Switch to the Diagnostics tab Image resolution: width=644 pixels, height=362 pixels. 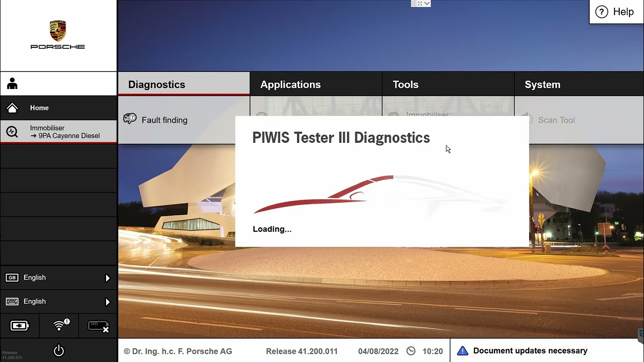coord(184,84)
